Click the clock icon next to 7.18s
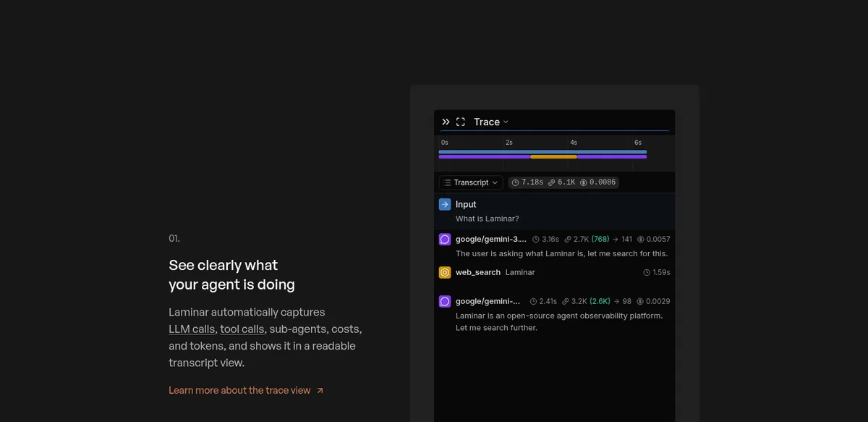 515,182
